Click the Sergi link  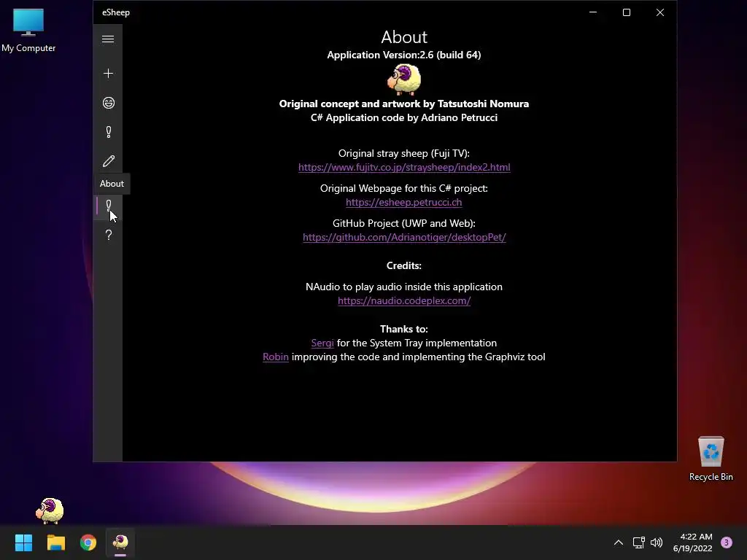322,343
